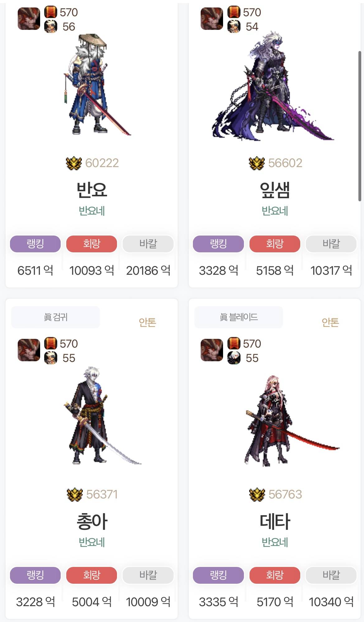Screen dimensions: 364x622
Task: Click the 眞 검귀 job label
Action: [x=56, y=317]
